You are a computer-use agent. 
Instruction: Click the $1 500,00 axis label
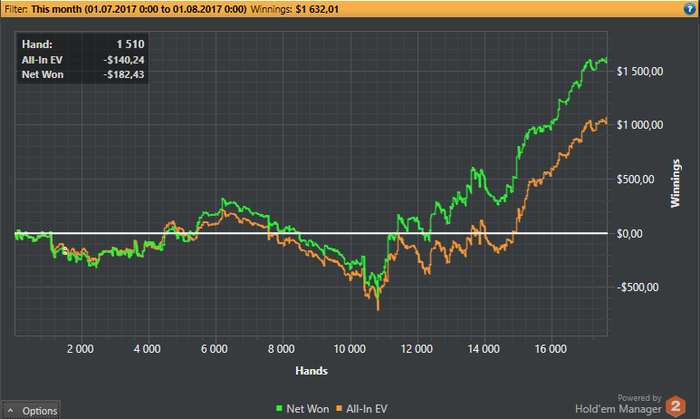pyautogui.click(x=640, y=71)
